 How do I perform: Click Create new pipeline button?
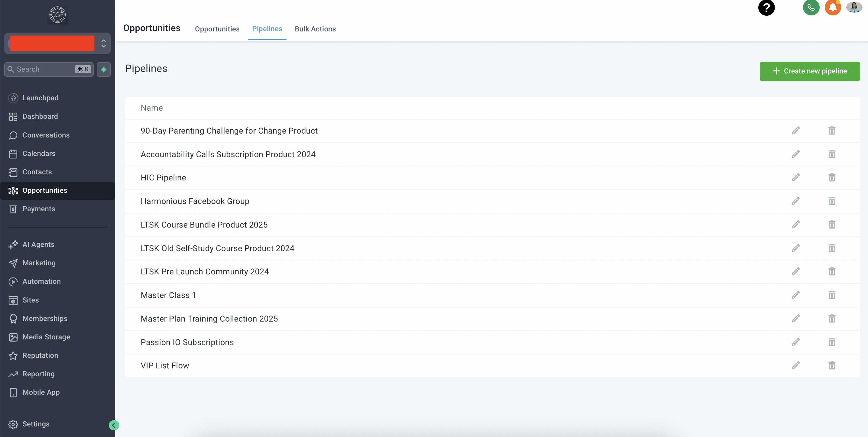coord(809,71)
